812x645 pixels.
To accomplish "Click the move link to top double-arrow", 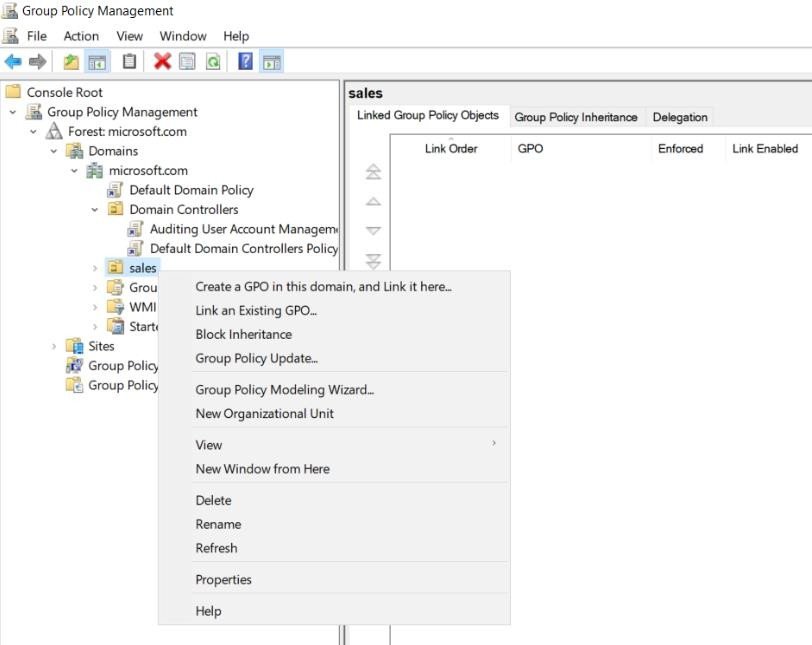I will [x=373, y=171].
